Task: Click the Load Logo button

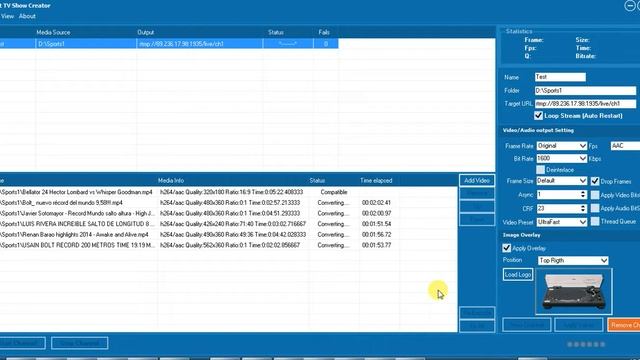Action: [x=518, y=275]
